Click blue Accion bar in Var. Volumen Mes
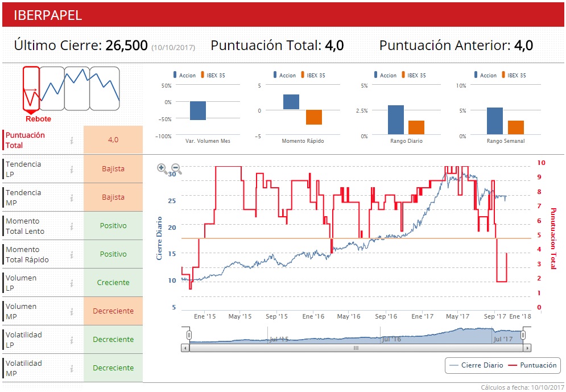 [198, 110]
